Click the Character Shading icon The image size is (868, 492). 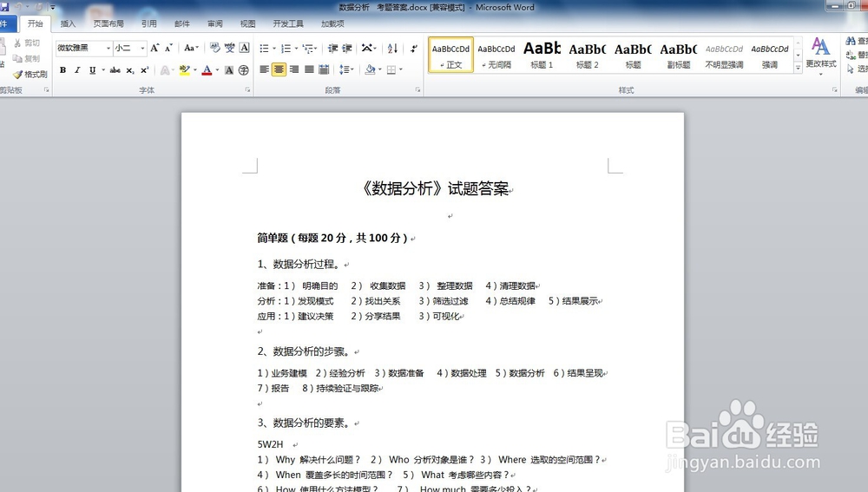(x=229, y=70)
